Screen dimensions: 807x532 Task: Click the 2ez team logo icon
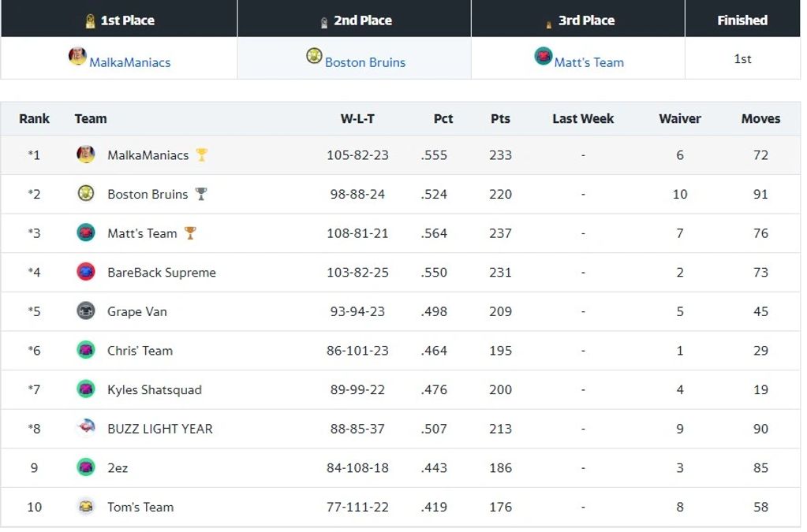click(86, 467)
